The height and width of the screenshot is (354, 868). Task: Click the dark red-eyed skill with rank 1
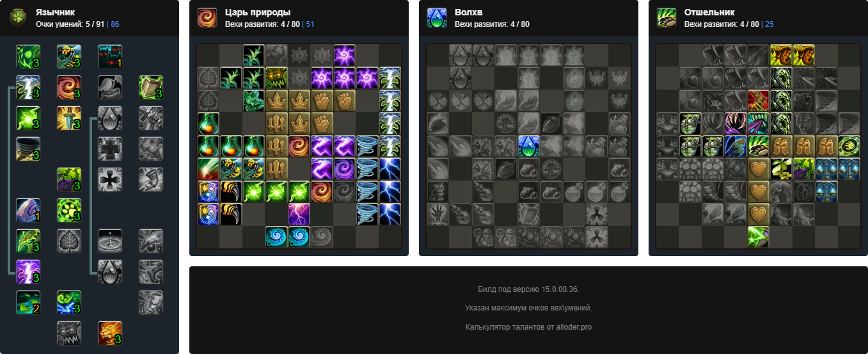pyautogui.click(x=110, y=56)
